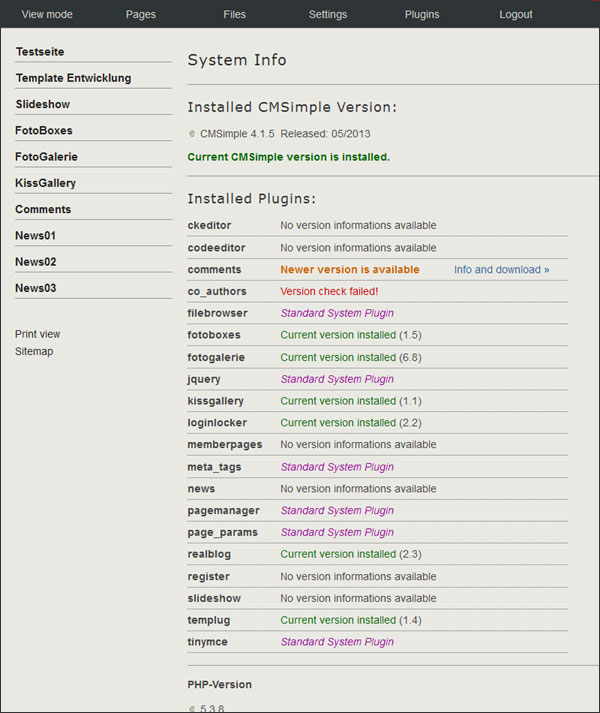Click the co_authors plugin name

point(217,291)
